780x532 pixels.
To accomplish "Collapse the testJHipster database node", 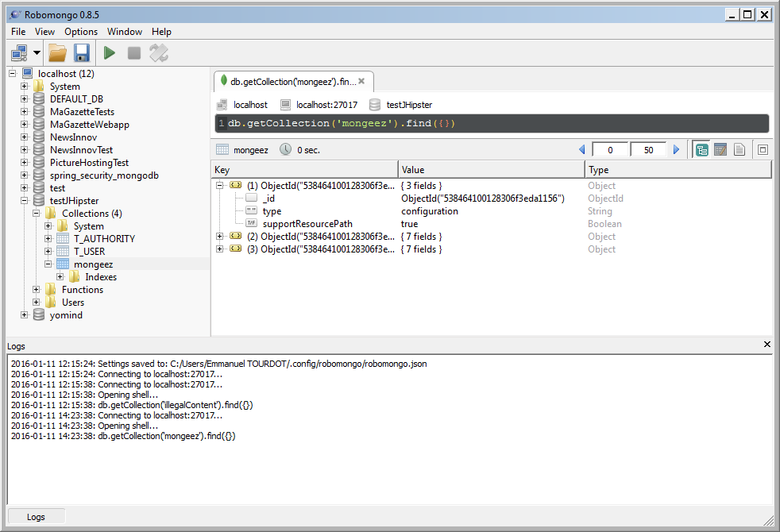I will (25, 200).
